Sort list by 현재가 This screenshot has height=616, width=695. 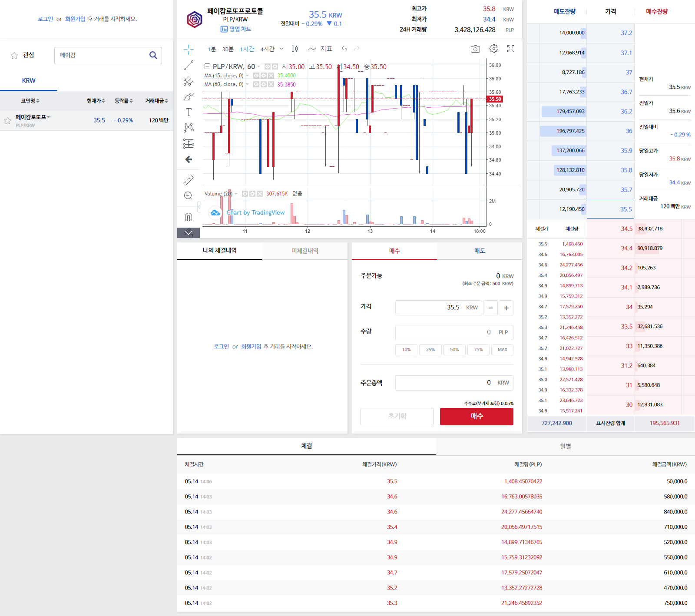click(96, 101)
